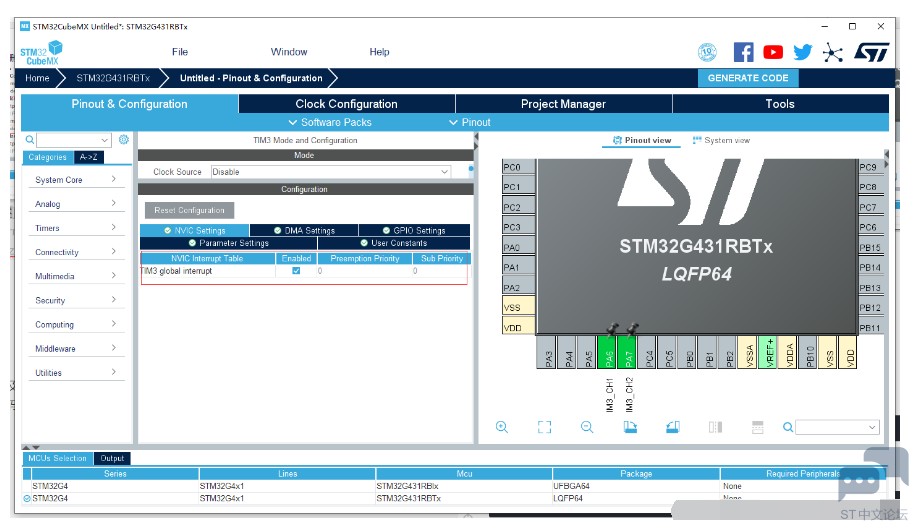
Task: Click the PC0 pin on chip
Action: coord(518,167)
